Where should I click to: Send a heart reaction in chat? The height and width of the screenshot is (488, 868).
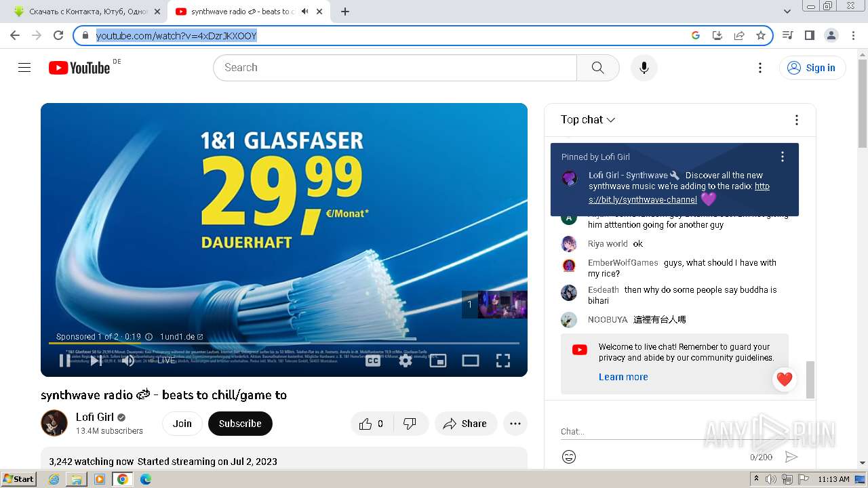click(x=785, y=380)
